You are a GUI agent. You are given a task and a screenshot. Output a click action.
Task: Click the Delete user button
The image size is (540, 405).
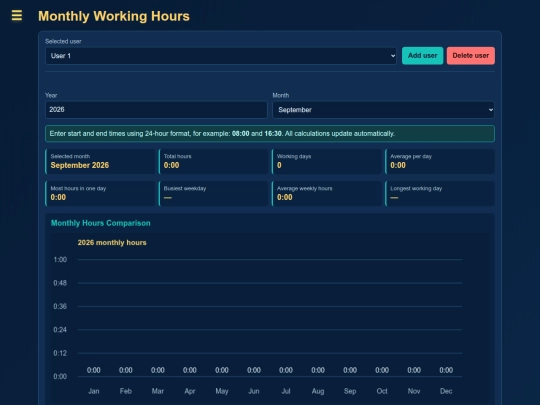point(471,56)
